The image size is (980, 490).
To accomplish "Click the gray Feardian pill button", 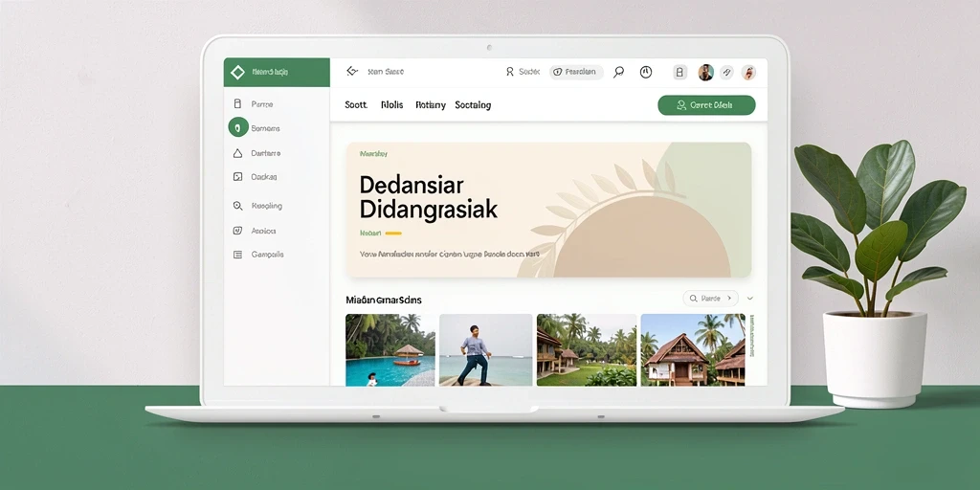I will tap(576, 72).
